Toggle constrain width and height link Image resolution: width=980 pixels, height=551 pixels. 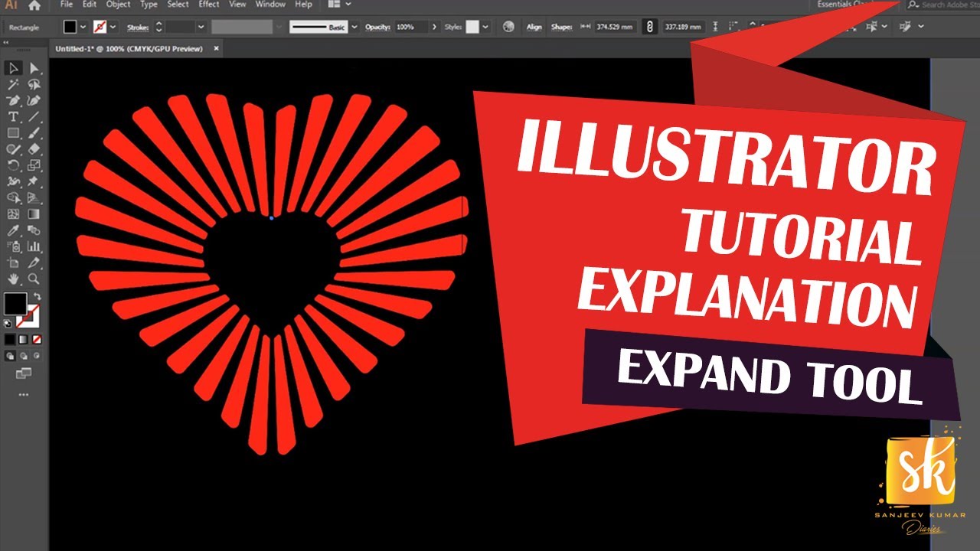650,27
